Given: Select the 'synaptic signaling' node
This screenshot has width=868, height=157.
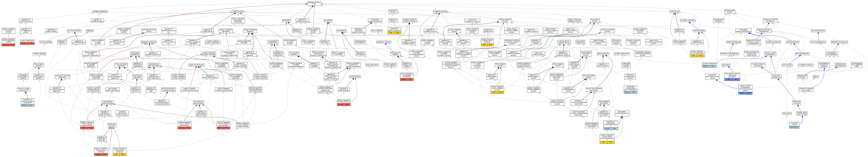Looking at the screenshot, I should coord(39,54).
